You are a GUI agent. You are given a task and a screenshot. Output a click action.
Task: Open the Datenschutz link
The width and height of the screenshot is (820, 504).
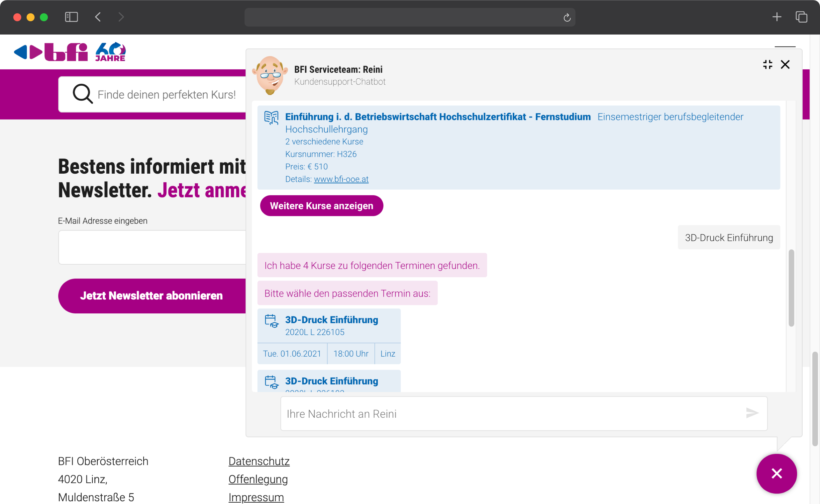pos(259,461)
